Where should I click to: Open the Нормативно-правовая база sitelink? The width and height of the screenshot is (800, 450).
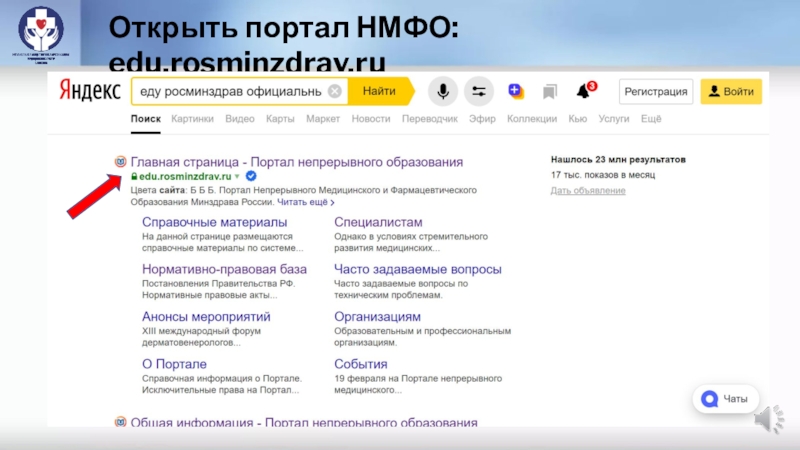(x=224, y=269)
